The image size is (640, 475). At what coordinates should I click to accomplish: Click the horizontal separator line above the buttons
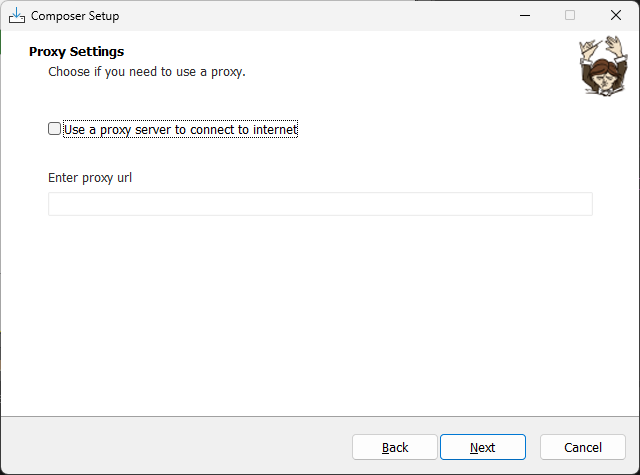[x=320, y=416]
